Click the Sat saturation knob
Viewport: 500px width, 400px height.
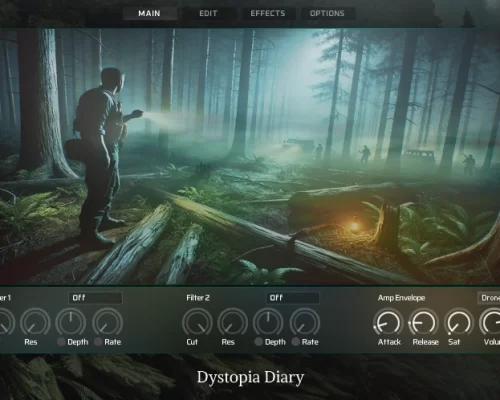(459, 323)
